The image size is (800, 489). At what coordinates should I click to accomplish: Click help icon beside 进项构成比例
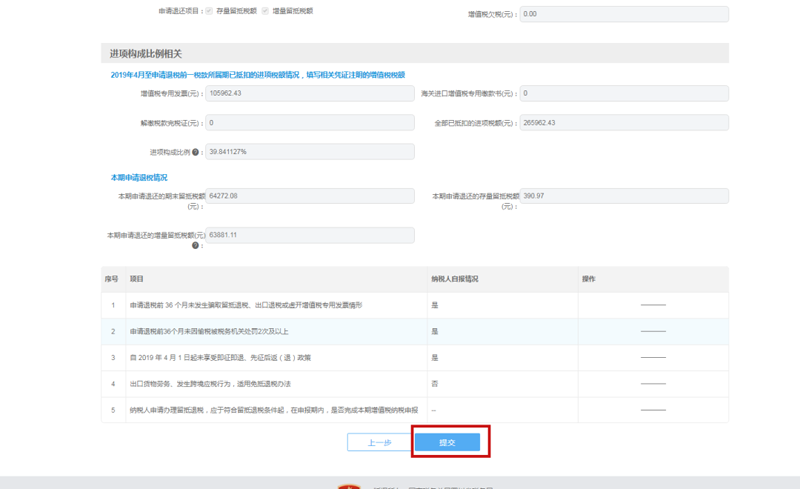click(x=196, y=153)
